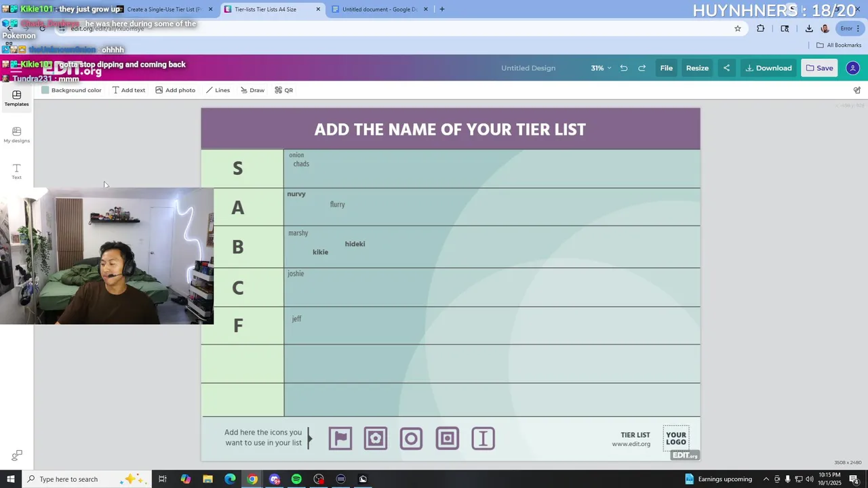Viewport: 868px width, 488px height.
Task: Open the notifications center icon
Action: pyautogui.click(x=854, y=479)
